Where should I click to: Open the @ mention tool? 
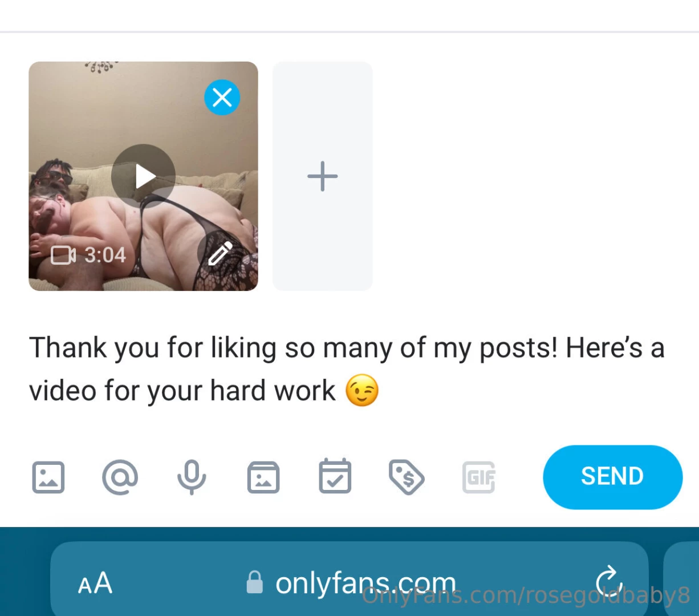(x=120, y=477)
